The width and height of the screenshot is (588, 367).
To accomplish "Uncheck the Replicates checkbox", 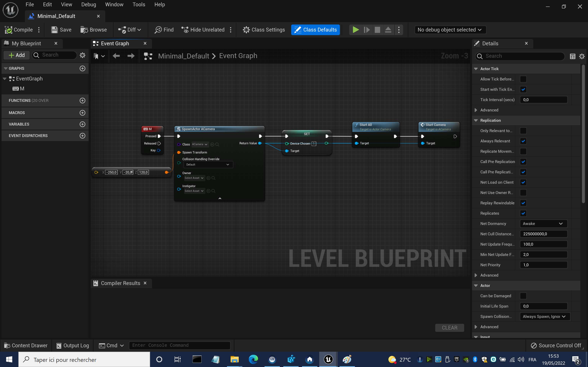I will (x=524, y=213).
